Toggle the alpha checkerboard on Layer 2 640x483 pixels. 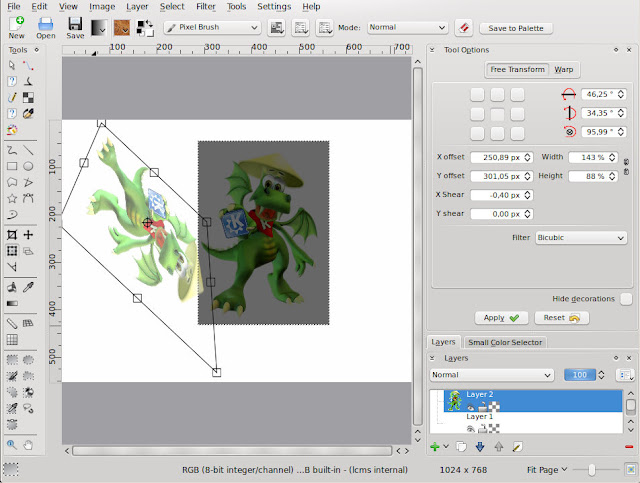[494, 406]
